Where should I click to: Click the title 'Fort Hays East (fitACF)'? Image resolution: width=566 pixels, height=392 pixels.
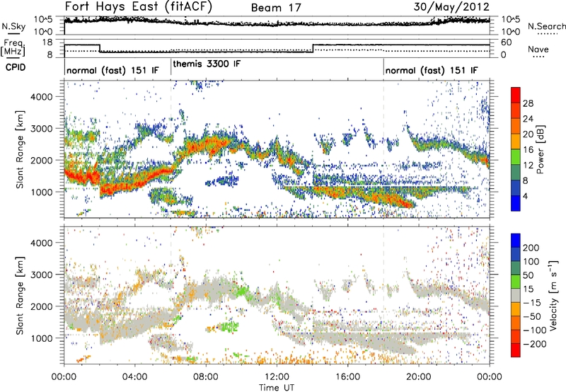[138, 6]
